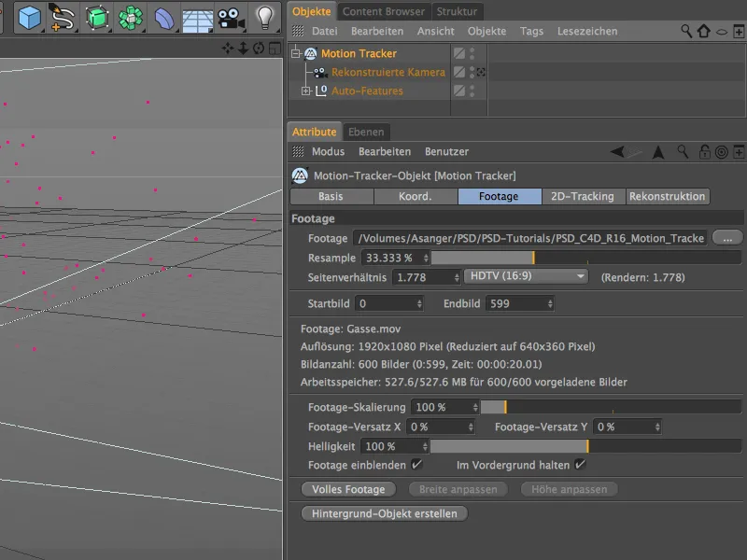Click Attribute Manager search magnifier icon

click(x=683, y=152)
